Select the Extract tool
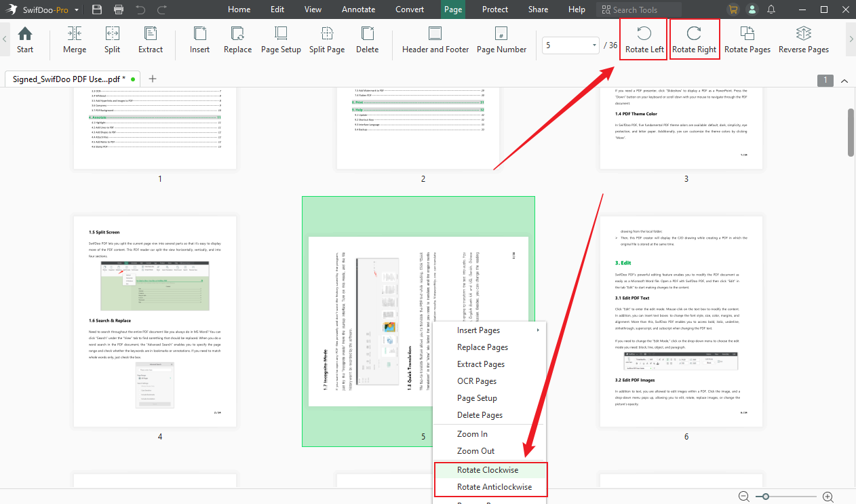856x504 pixels. coord(150,41)
